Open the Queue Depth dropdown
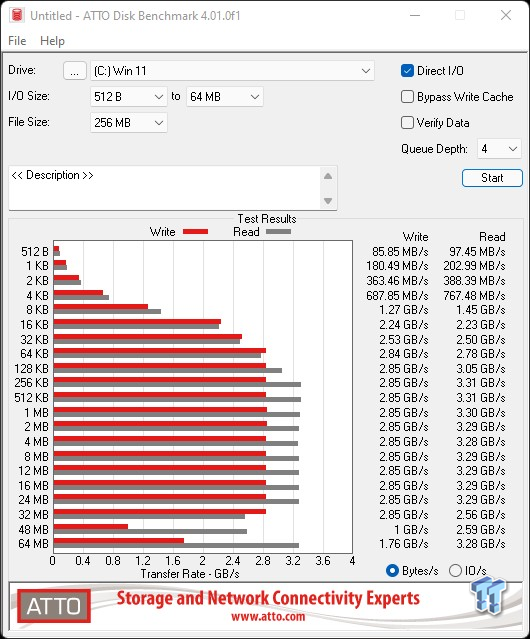This screenshot has width=530, height=639. coord(499,149)
